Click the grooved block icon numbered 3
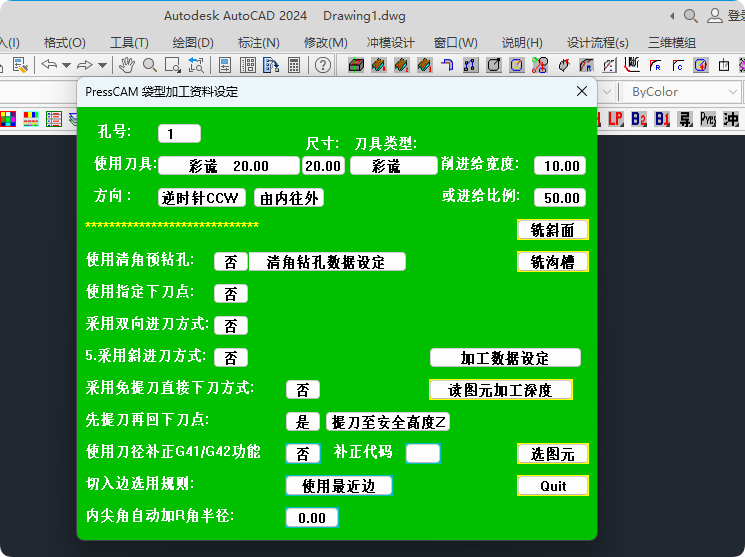745x557 pixels. point(424,65)
